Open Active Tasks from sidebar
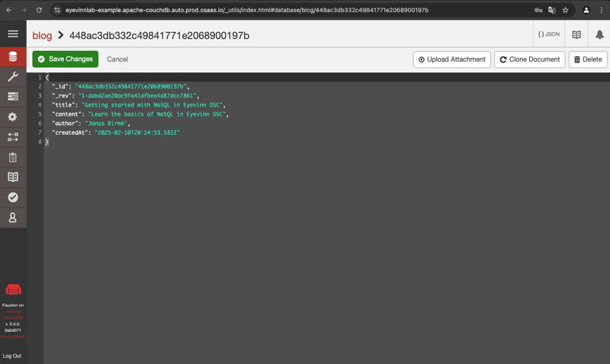The width and height of the screenshot is (610, 364). 13,97
